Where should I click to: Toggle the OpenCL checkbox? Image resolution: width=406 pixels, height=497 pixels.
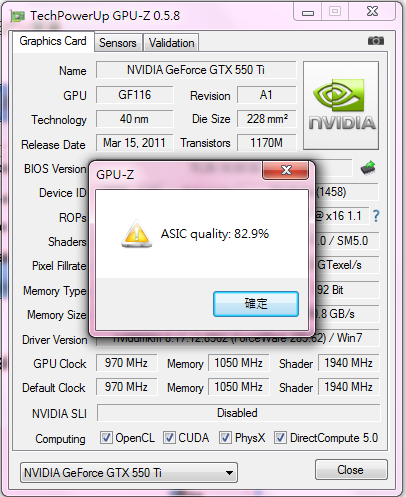click(x=106, y=437)
